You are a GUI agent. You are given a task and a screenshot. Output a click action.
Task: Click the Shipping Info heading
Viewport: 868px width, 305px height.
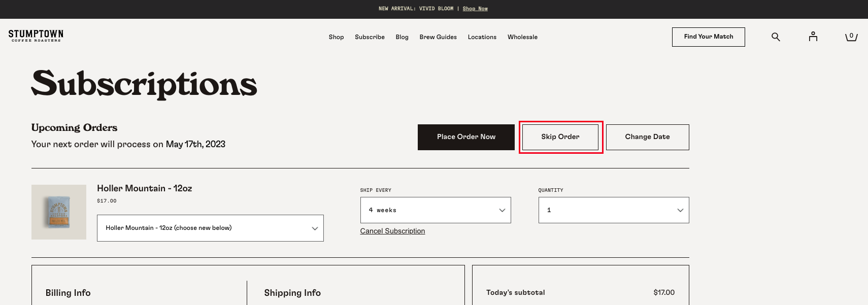[292, 293]
